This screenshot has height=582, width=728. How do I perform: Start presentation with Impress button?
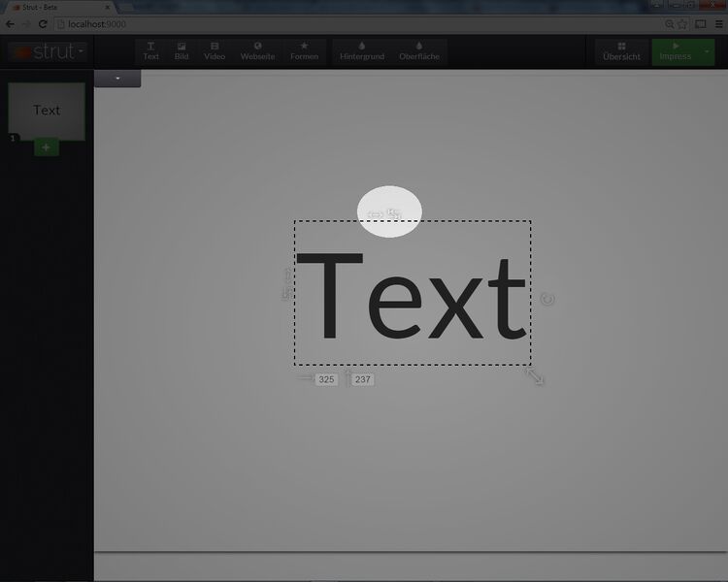point(676,51)
